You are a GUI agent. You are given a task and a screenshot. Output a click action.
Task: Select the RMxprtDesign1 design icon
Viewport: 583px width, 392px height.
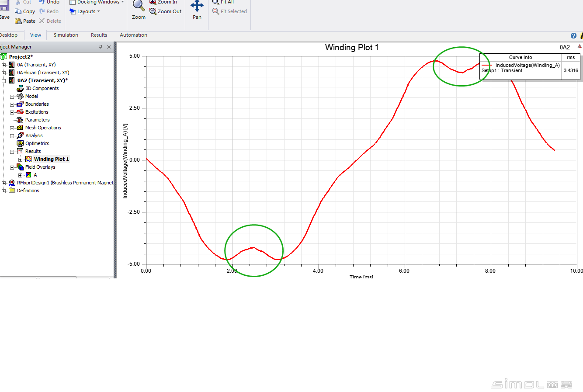12,183
